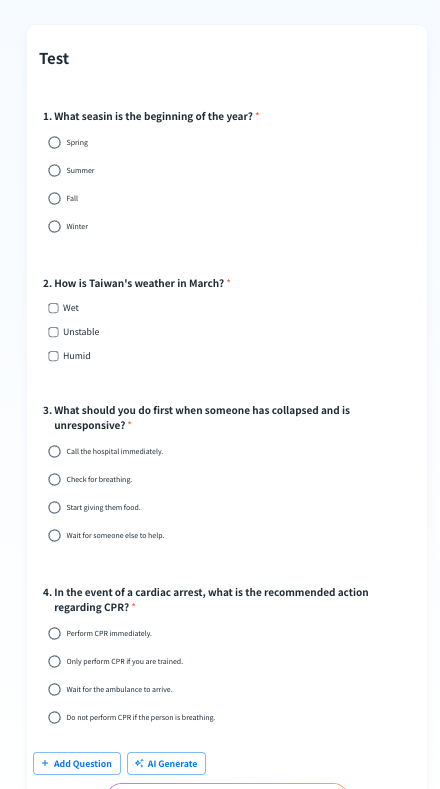Tick the Unstable checkbox

tap(53, 332)
